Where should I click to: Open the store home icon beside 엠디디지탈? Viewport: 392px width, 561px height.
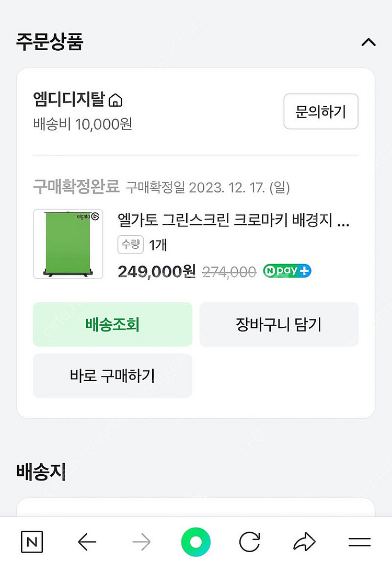tap(116, 99)
